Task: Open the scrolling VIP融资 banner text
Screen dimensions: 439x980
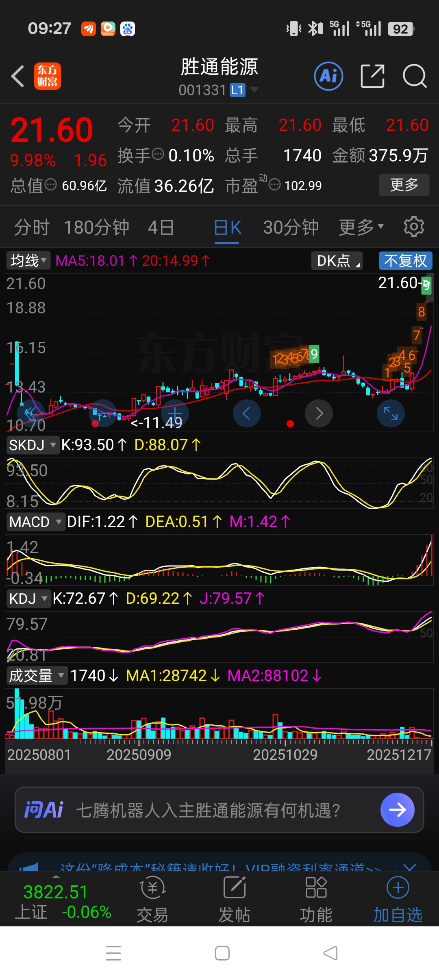Action: click(x=220, y=866)
